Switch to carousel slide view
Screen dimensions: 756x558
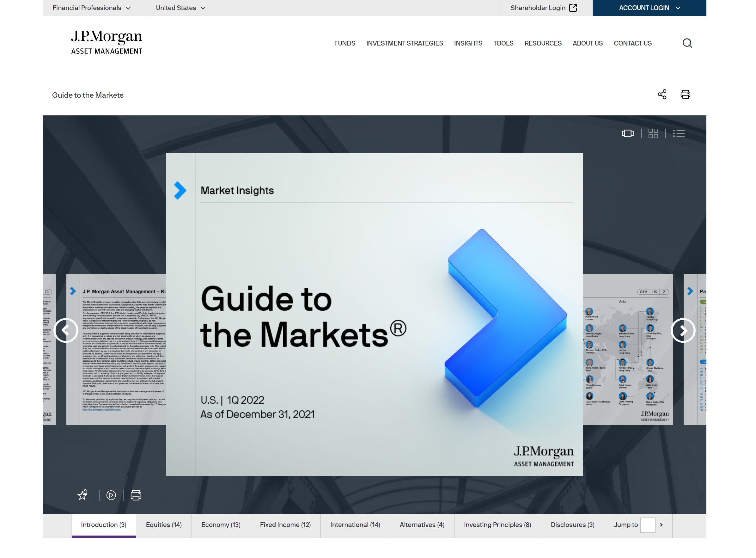click(628, 133)
